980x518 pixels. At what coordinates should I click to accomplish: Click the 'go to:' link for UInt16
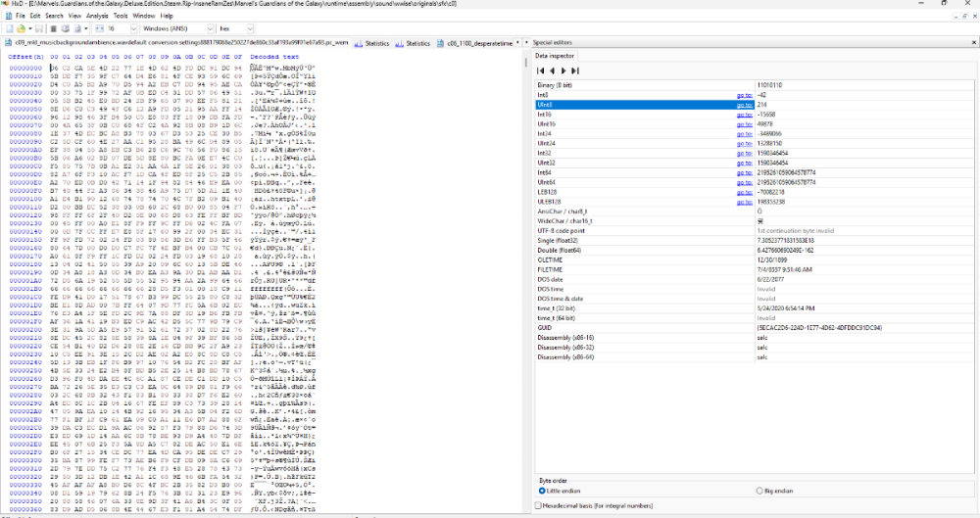744,124
